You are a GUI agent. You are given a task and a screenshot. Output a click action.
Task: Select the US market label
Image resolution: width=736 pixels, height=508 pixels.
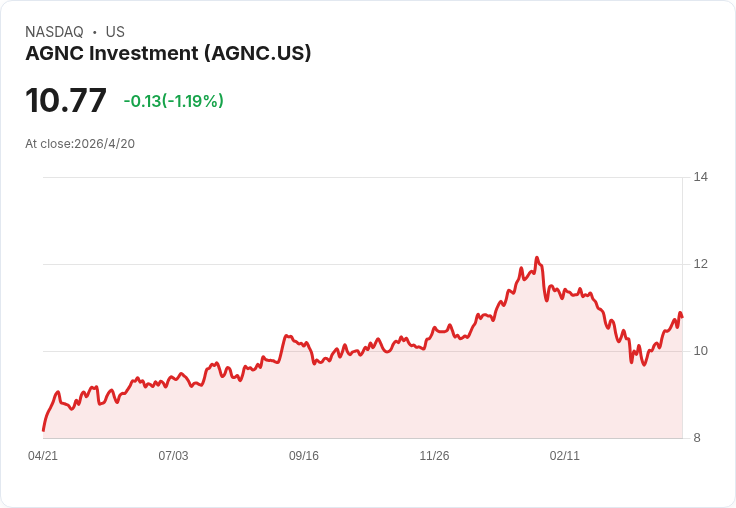tap(115, 32)
